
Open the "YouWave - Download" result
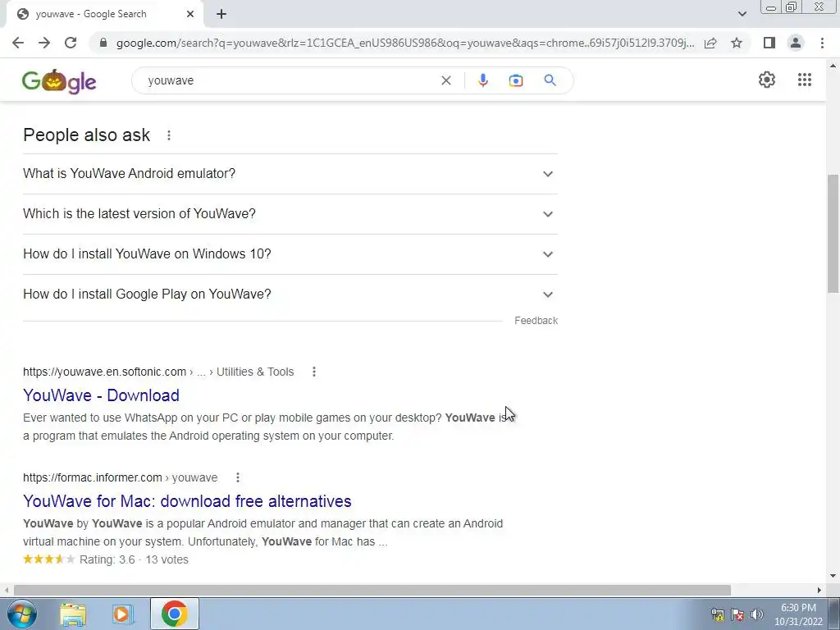tap(101, 395)
